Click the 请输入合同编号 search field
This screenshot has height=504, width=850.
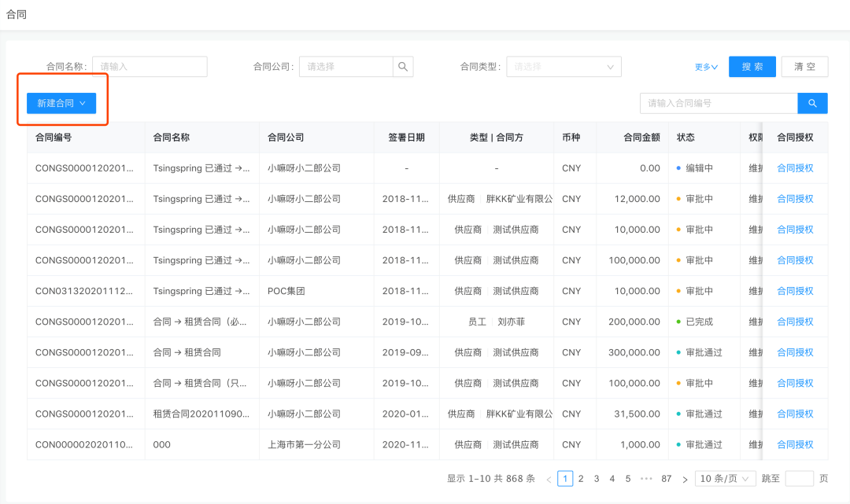click(x=719, y=103)
